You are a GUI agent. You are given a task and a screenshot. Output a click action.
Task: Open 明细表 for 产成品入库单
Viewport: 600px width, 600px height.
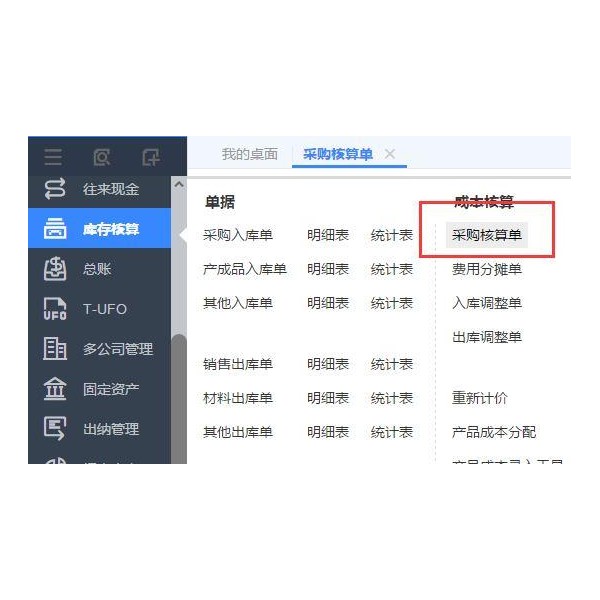pos(328,269)
